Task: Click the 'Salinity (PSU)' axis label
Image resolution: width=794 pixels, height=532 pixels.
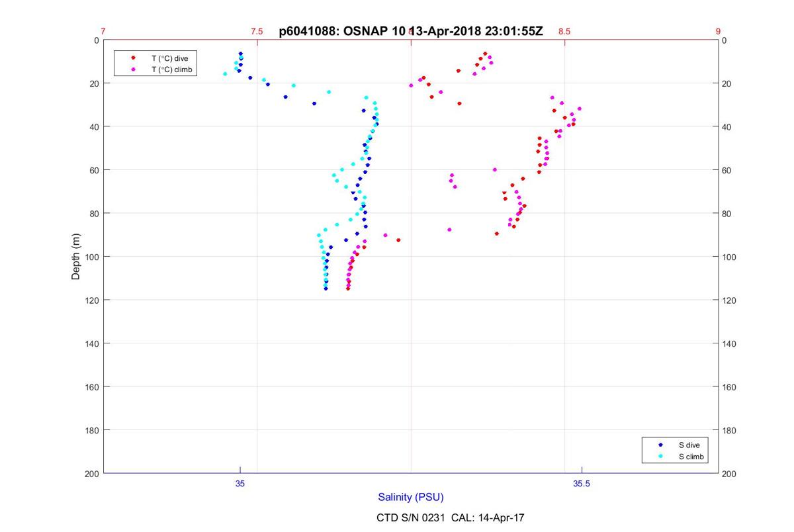Action: pos(411,497)
